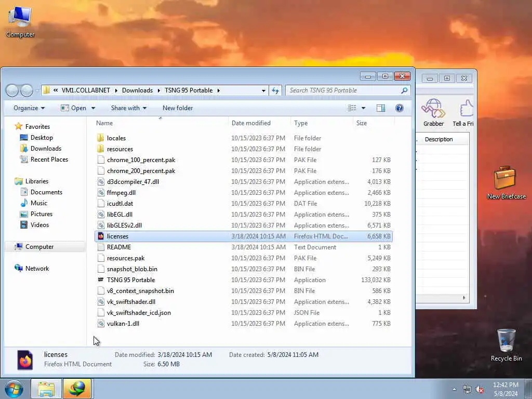Select chrome_100_percent.pak file icon
The width and height of the screenshot is (532, 399).
coord(100,160)
